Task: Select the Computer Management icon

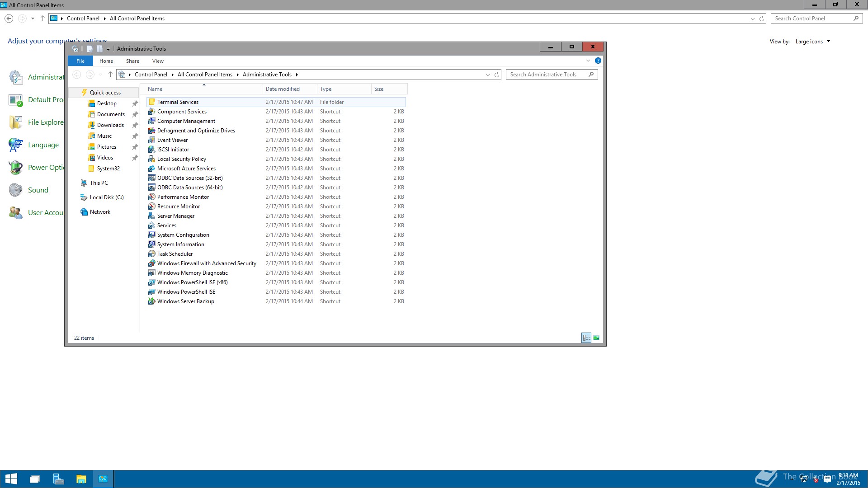Action: click(152, 121)
